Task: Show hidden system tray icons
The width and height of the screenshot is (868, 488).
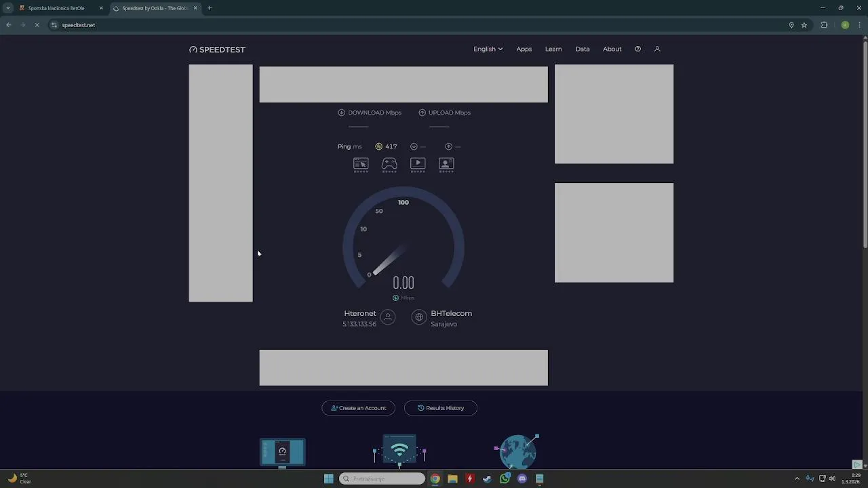Action: tap(797, 479)
